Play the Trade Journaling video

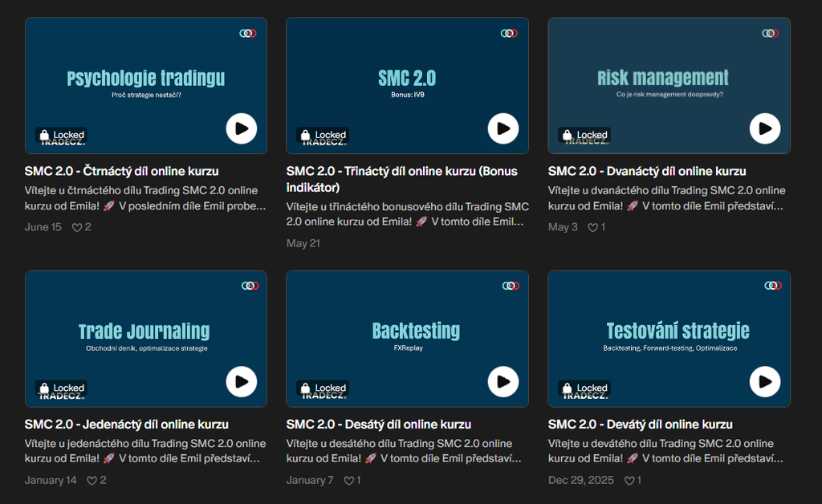241,381
